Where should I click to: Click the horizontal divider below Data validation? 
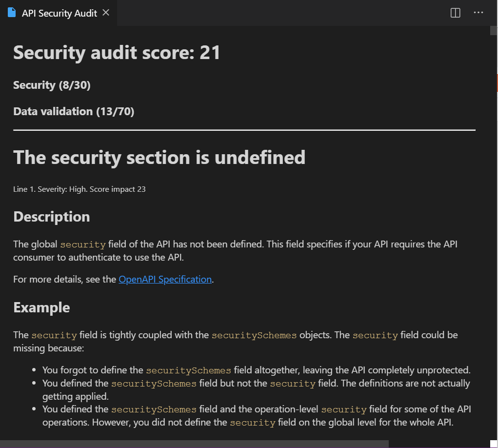[x=244, y=130]
